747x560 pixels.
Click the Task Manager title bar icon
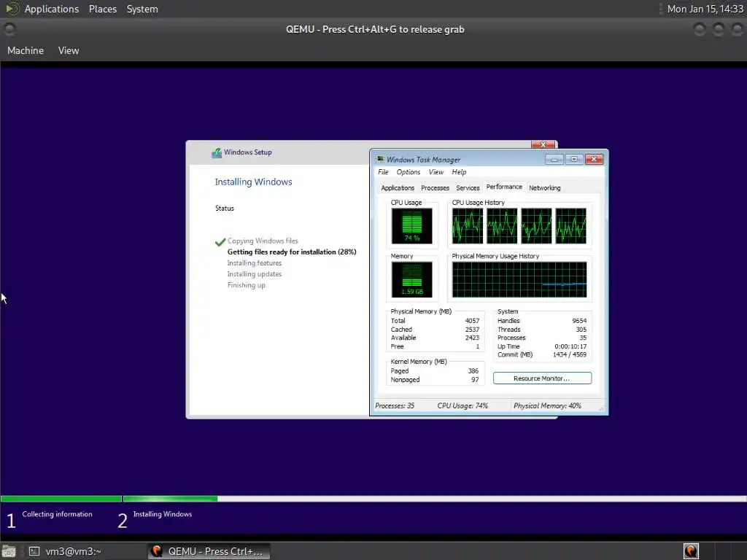379,159
